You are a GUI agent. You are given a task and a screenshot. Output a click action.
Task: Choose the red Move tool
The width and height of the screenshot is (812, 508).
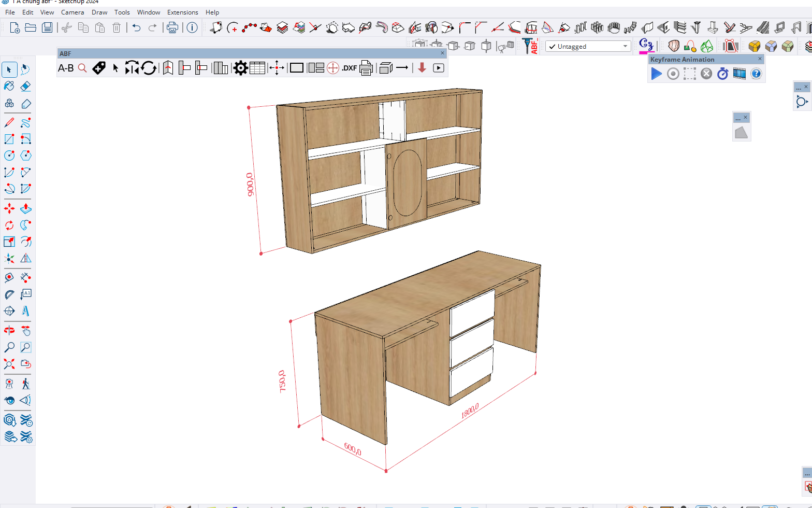9,208
